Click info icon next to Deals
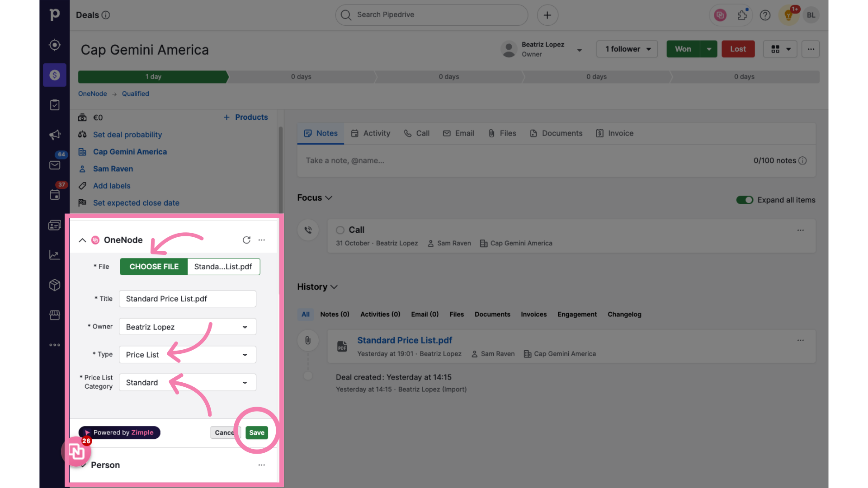 point(106,15)
